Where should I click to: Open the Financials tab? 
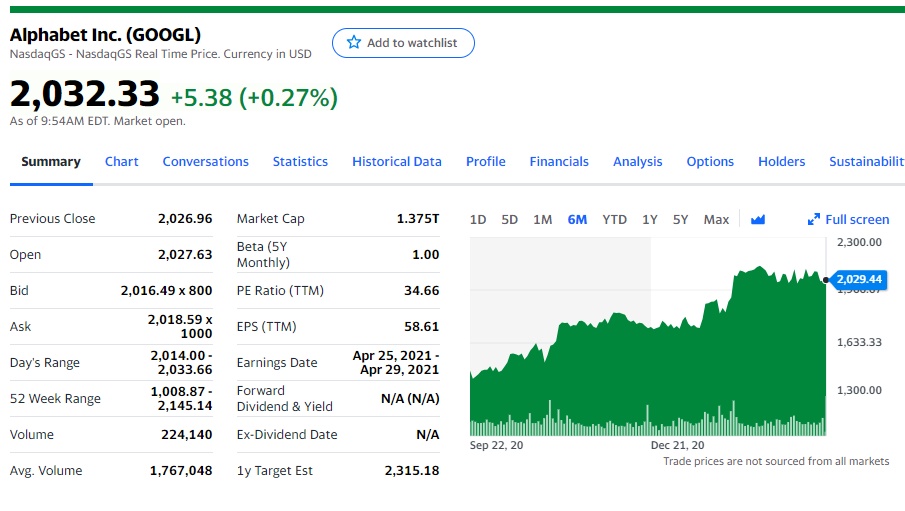[559, 162]
